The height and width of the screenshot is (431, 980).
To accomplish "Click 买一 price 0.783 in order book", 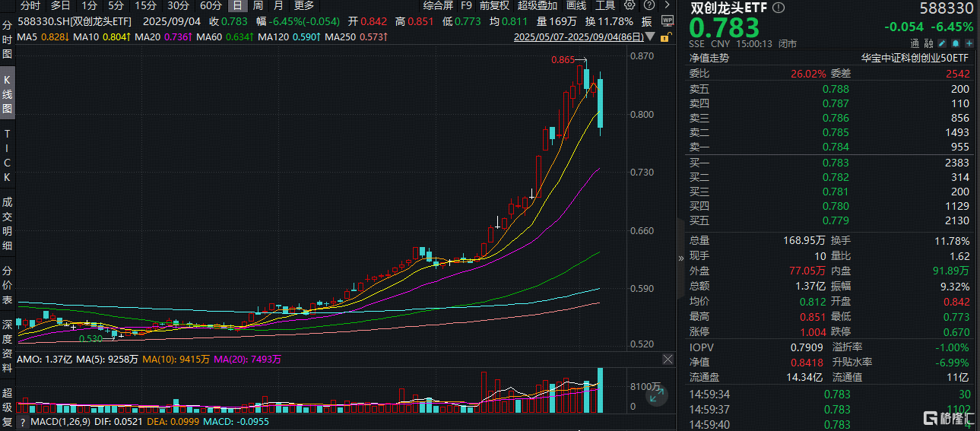I will (x=835, y=163).
